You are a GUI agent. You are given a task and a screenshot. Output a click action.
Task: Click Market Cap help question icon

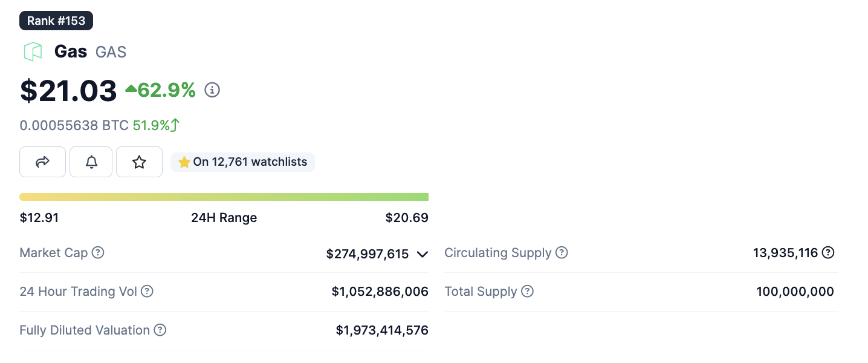(98, 252)
